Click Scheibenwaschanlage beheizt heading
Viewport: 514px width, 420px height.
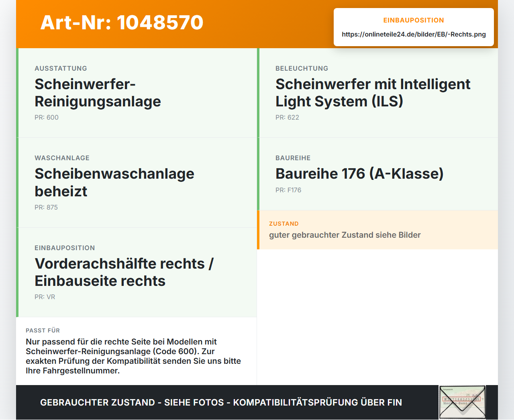114,183
